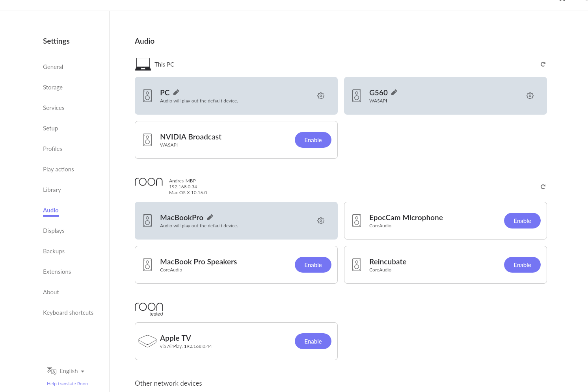
Task: Switch to Profiles settings
Action: pyautogui.click(x=52, y=149)
